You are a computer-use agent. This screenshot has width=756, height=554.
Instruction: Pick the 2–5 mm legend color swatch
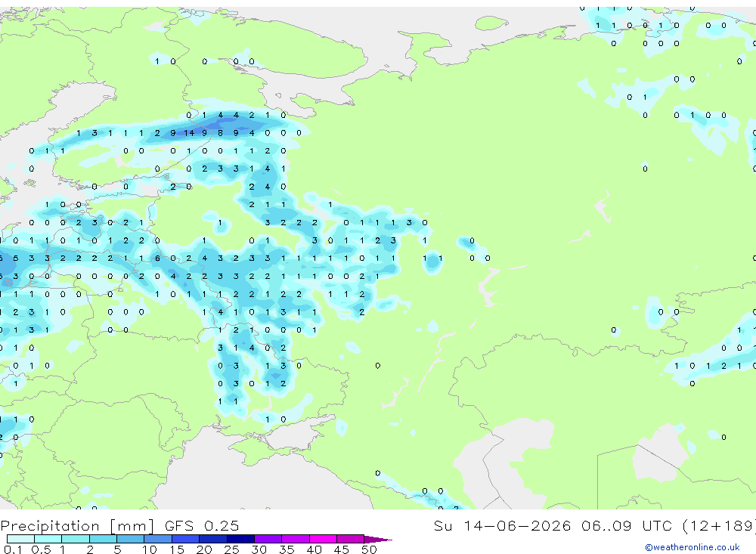(103, 539)
